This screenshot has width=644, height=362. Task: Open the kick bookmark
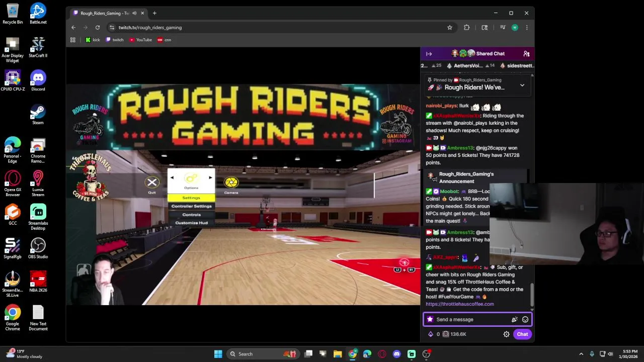click(x=93, y=40)
